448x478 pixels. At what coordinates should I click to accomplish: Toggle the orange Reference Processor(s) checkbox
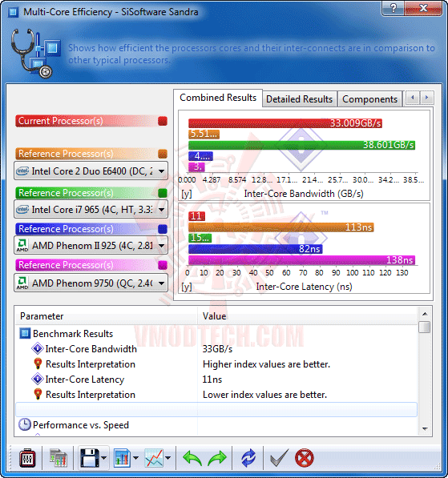[x=163, y=154]
